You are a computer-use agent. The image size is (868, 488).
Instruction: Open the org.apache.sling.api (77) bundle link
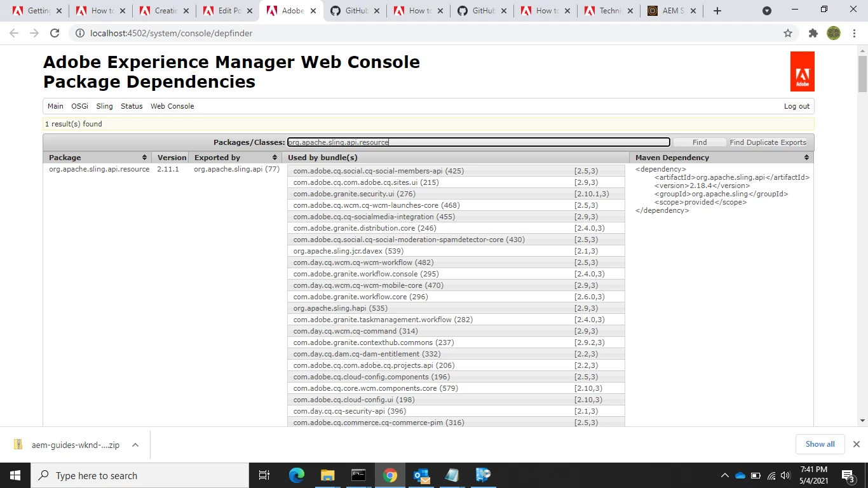click(x=236, y=169)
